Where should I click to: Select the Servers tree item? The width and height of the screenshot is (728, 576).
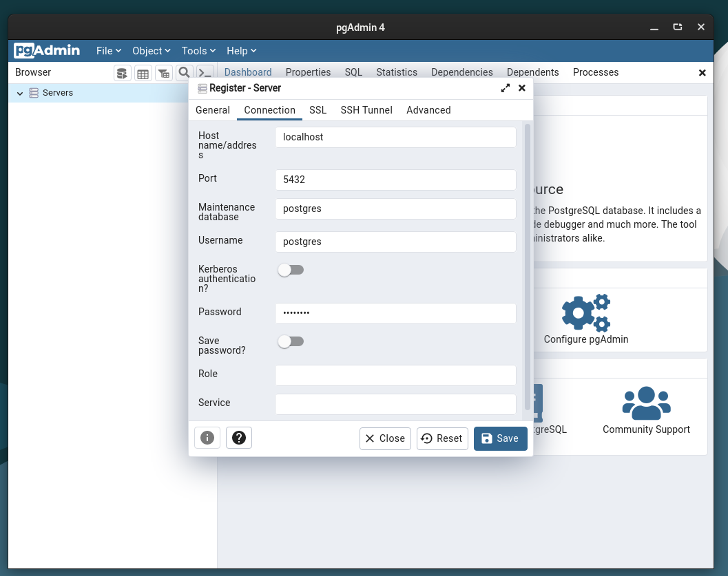coord(58,93)
